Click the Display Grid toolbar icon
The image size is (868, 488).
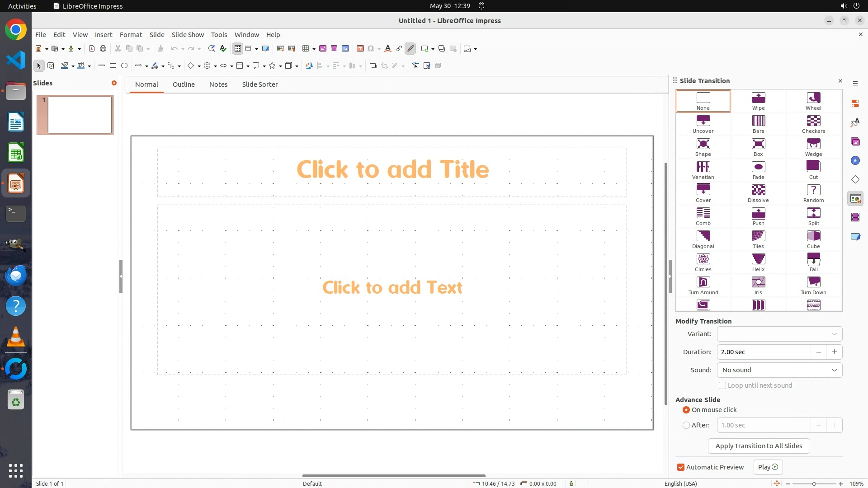(x=238, y=49)
